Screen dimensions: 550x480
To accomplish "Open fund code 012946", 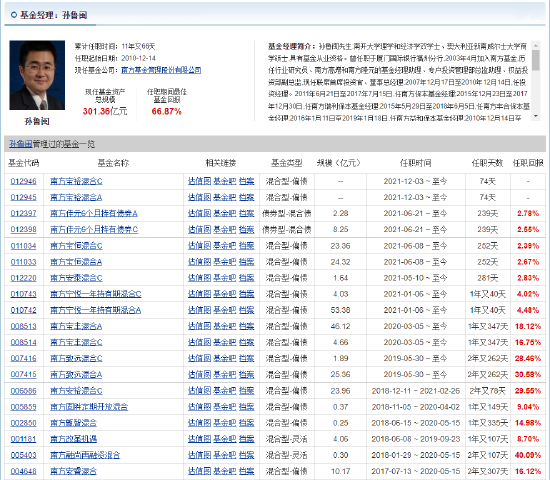I will coord(24,181).
